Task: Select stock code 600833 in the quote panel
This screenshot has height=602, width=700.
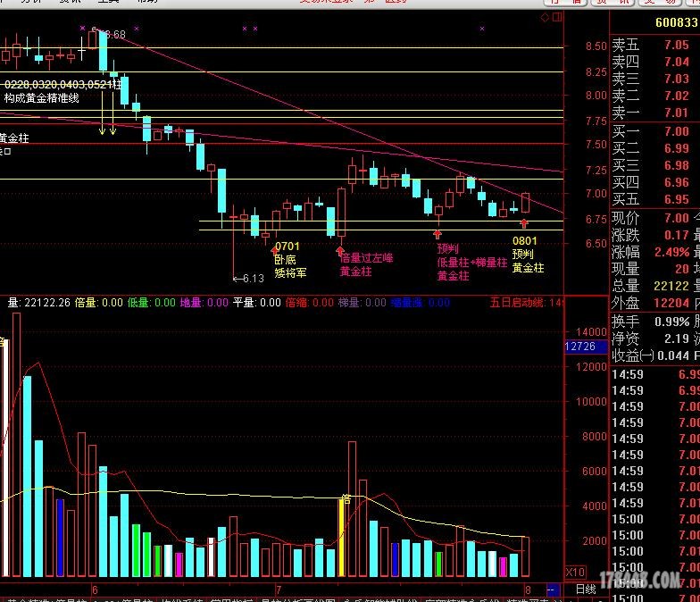Action: [x=677, y=22]
